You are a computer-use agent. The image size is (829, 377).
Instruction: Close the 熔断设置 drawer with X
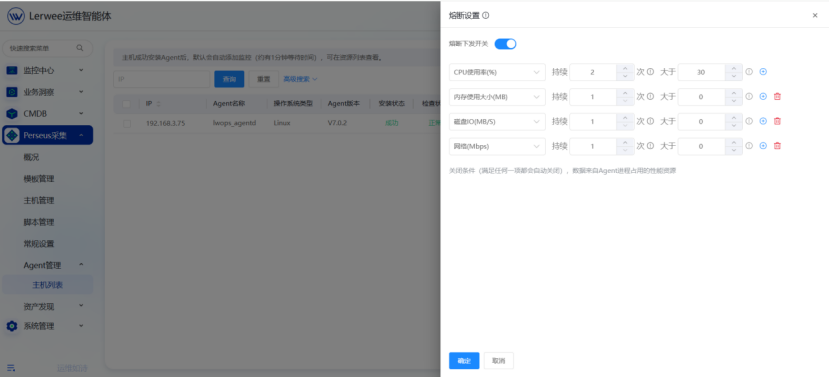tap(815, 16)
